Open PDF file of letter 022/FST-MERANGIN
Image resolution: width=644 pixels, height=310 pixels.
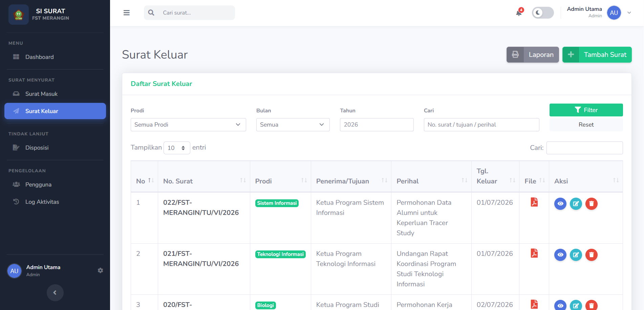[x=534, y=202]
